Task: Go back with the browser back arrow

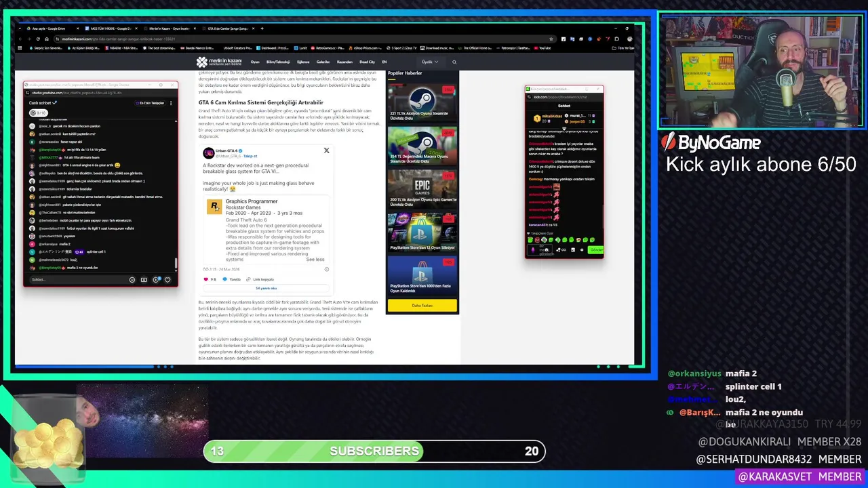Action: 20,39
